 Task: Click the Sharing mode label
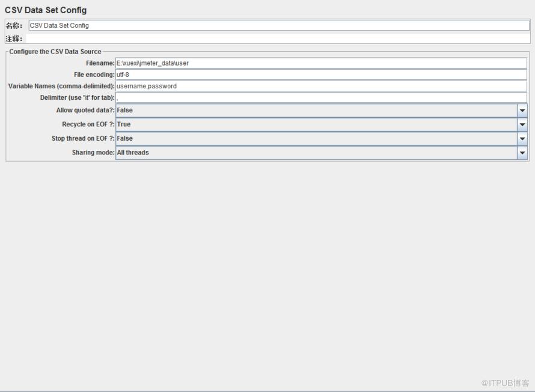93,153
